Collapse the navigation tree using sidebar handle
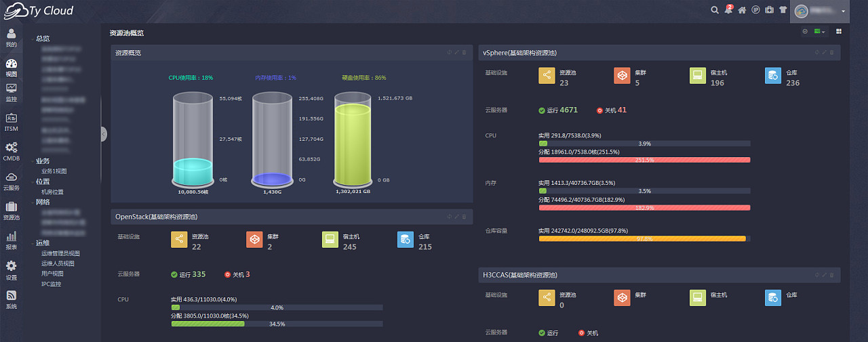 click(x=103, y=134)
